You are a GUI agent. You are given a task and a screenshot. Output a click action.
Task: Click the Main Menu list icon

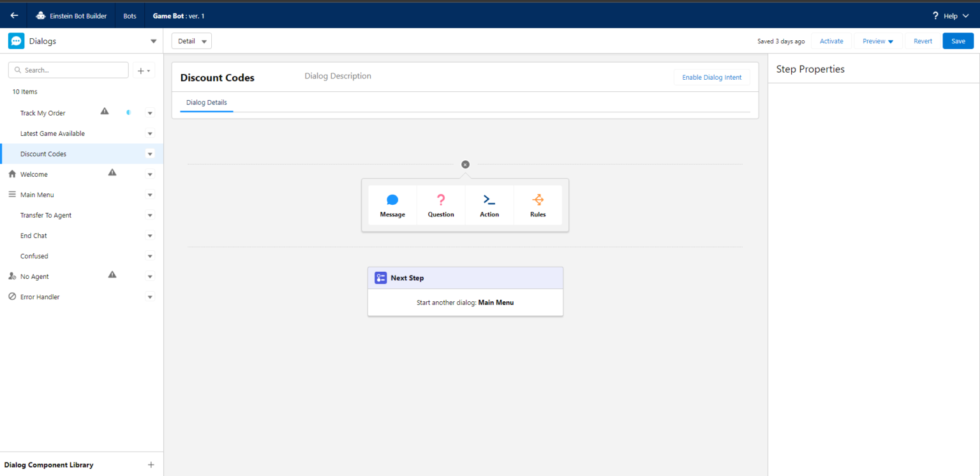(x=11, y=194)
